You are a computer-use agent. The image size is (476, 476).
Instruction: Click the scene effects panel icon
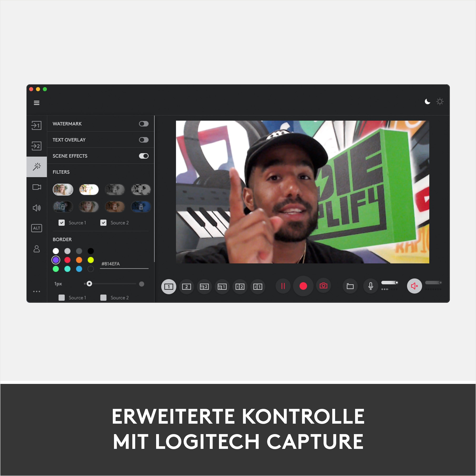point(37,167)
